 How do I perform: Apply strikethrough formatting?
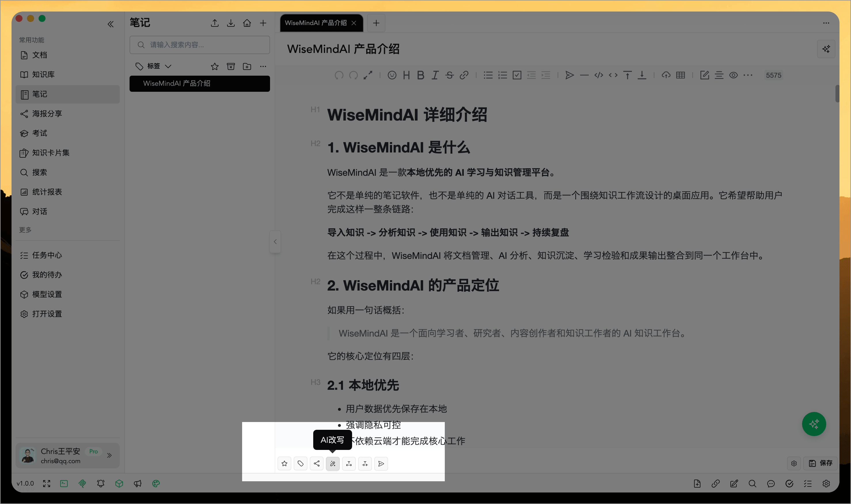point(450,75)
